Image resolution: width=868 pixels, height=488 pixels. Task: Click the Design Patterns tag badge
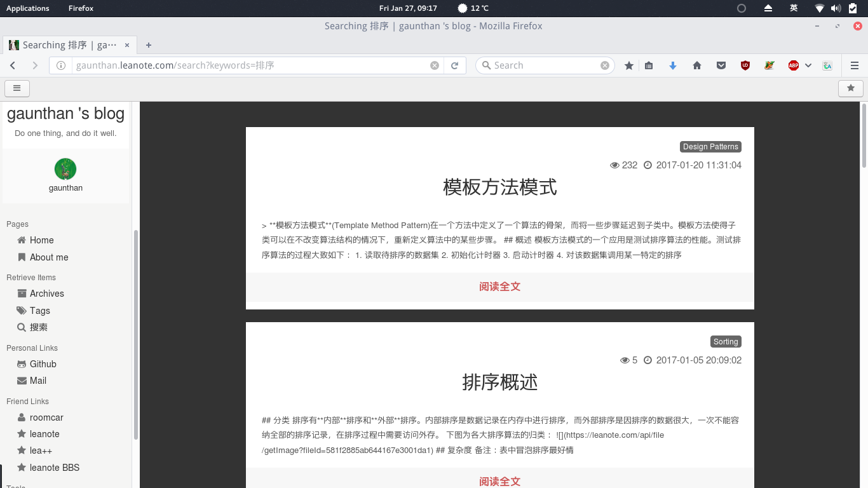coord(710,147)
